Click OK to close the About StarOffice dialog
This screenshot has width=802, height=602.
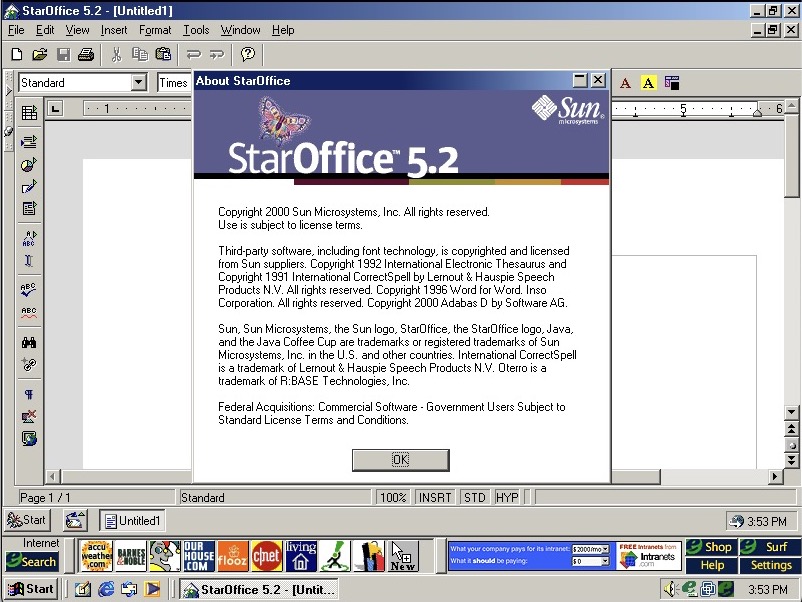[399, 460]
